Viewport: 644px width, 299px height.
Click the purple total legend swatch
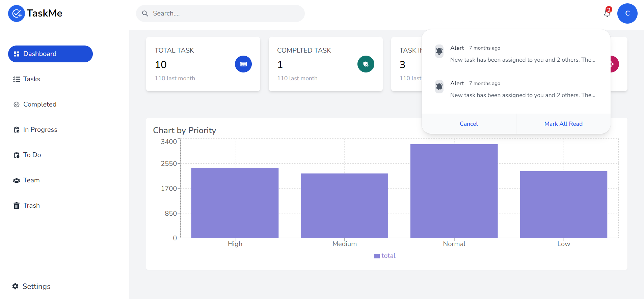point(377,256)
